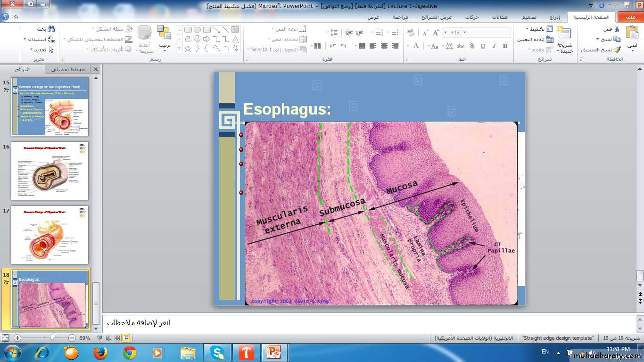Select slide 16 thumbnail in slides pane

50,171
